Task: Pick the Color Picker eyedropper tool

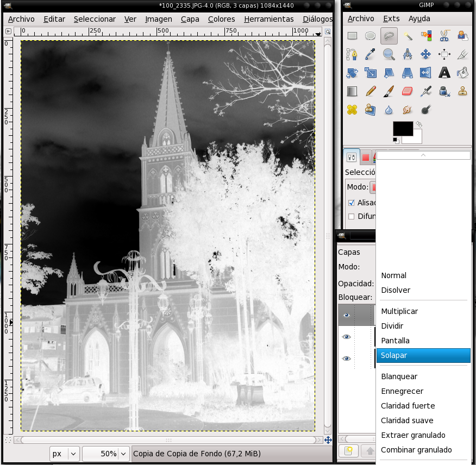Action: 371,54
